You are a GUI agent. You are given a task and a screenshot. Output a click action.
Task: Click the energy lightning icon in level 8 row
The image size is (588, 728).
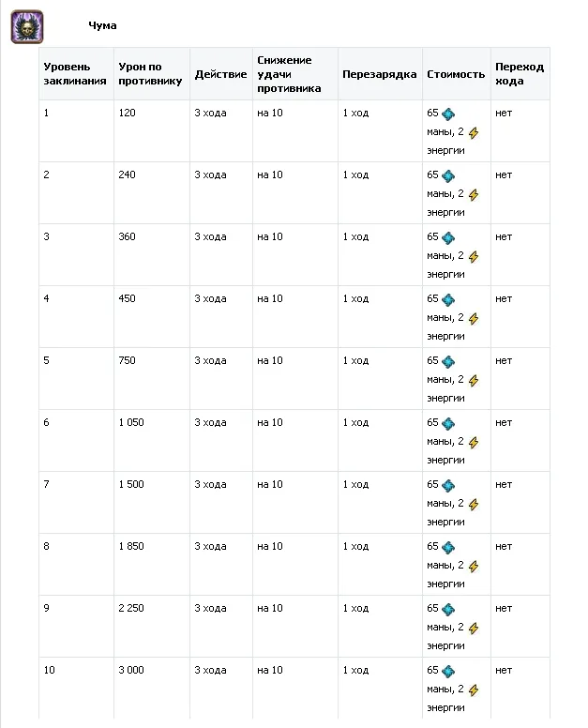(474, 567)
